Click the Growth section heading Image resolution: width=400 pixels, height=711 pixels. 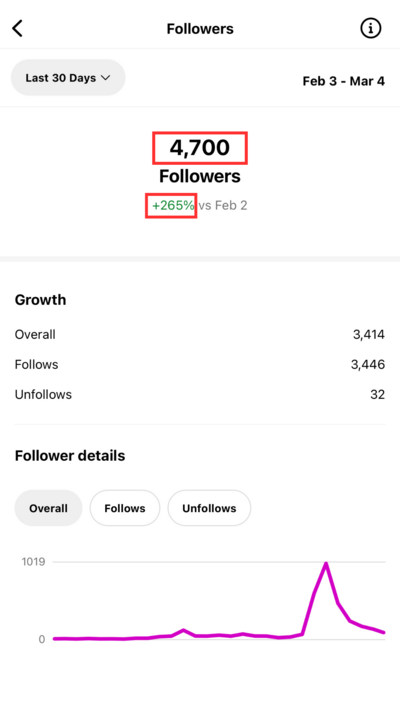click(40, 300)
